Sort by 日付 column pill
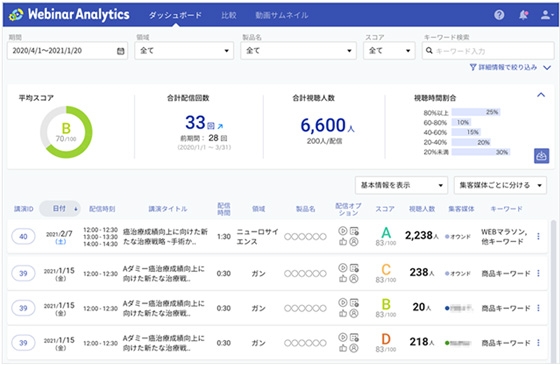The image size is (560, 365). pyautogui.click(x=60, y=209)
